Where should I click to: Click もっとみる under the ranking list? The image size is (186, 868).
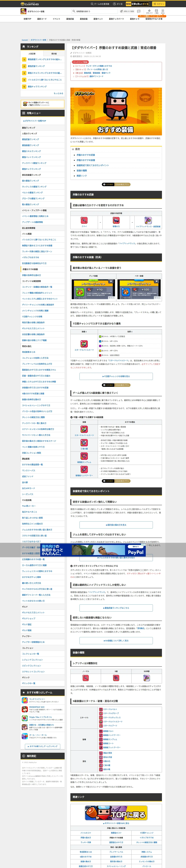click(58, 93)
